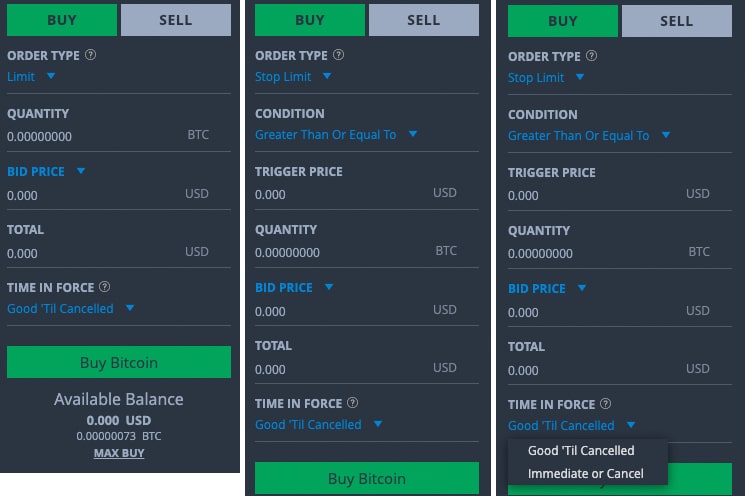Viewport: 745px width, 496px height.
Task: Click the QUANTITY field in the left panel
Action: pyautogui.click(x=90, y=136)
